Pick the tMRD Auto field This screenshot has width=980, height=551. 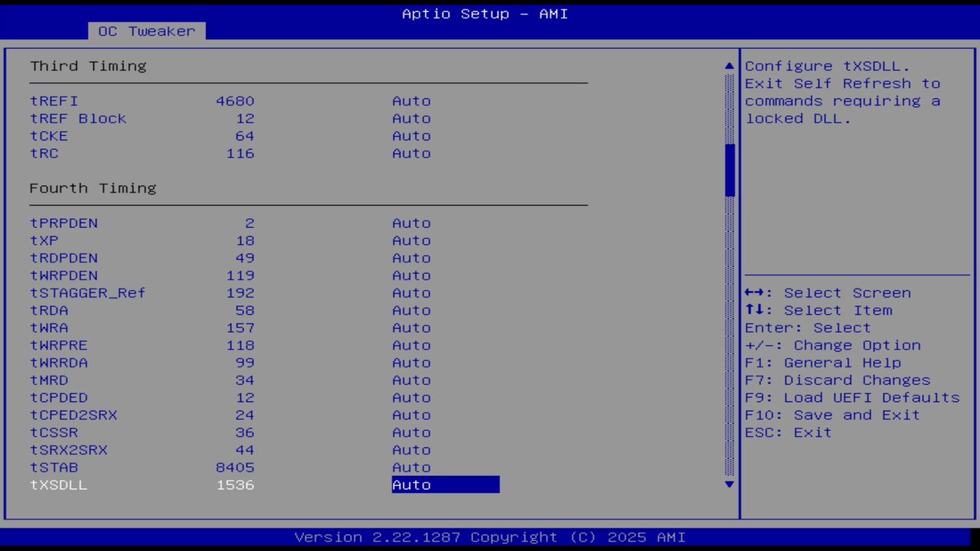pos(411,380)
